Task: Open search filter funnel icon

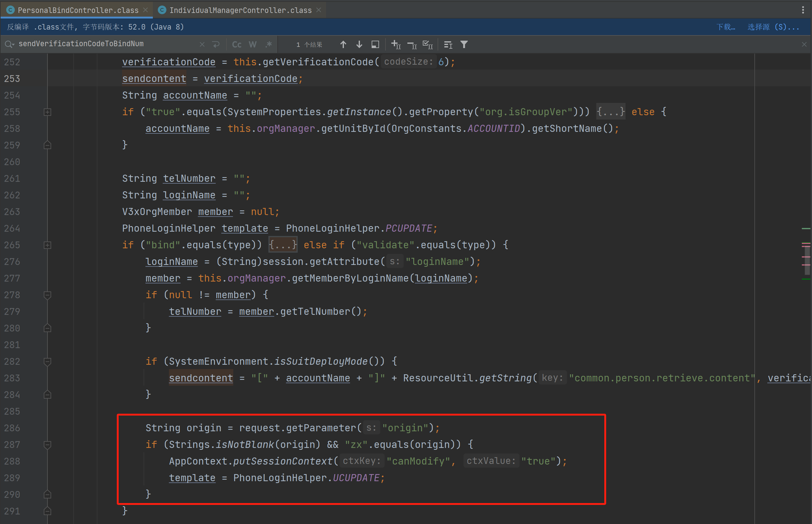Action: click(464, 45)
